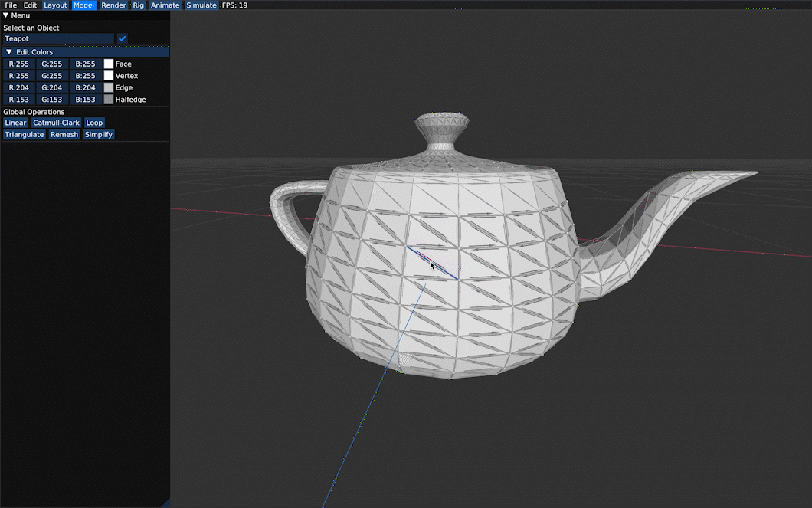Collapse the Edit Colors section
Viewport: 812px width, 508px height.
pyautogui.click(x=8, y=52)
